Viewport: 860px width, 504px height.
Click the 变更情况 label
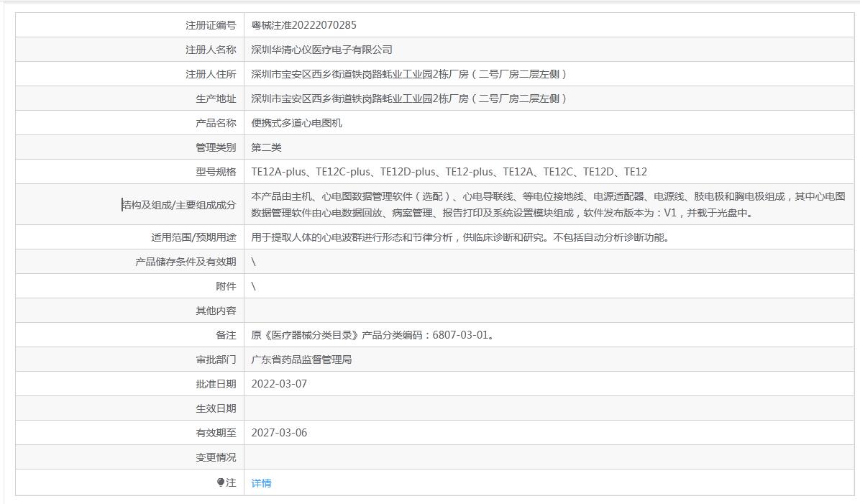[216, 457]
